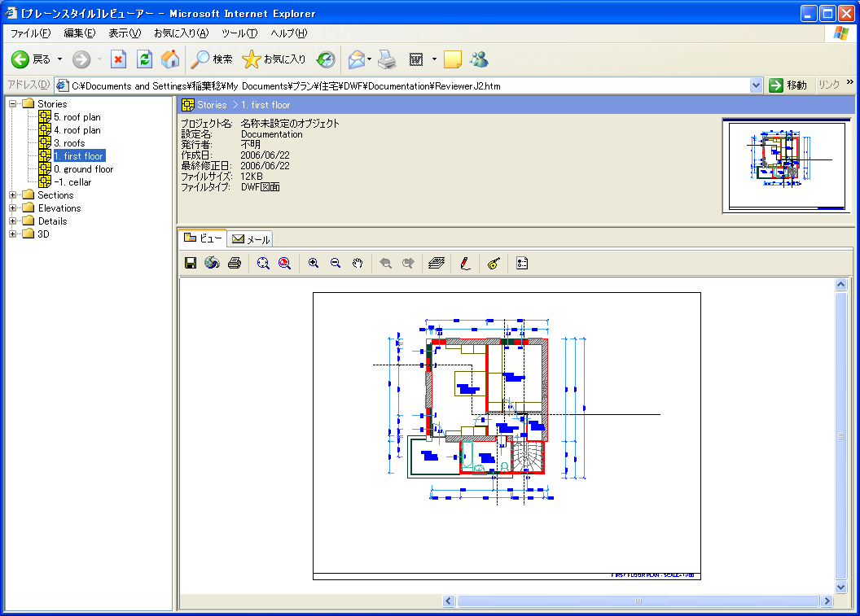Collapse the Stories folder in tree
This screenshot has height=616, width=860.
point(13,103)
